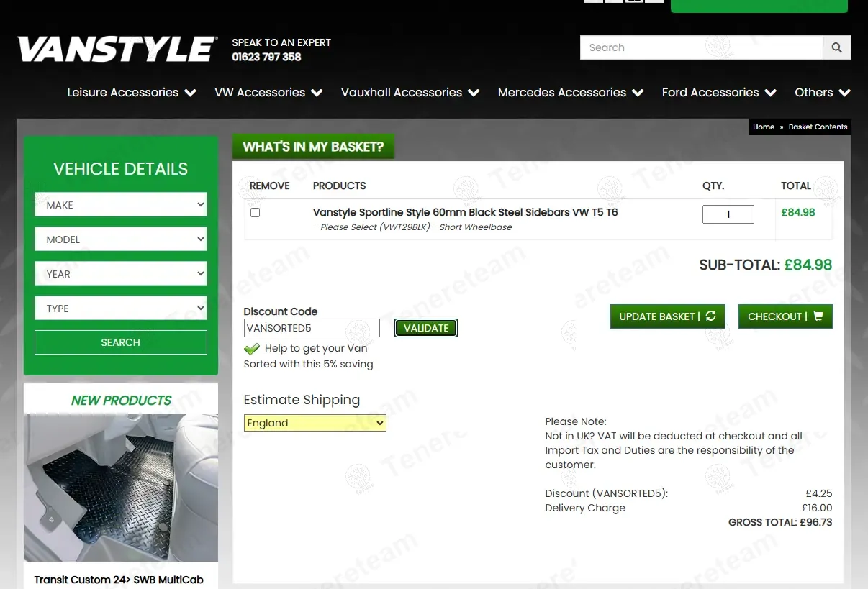The height and width of the screenshot is (589, 868).
Task: Click the Update Basket button
Action: (x=667, y=316)
